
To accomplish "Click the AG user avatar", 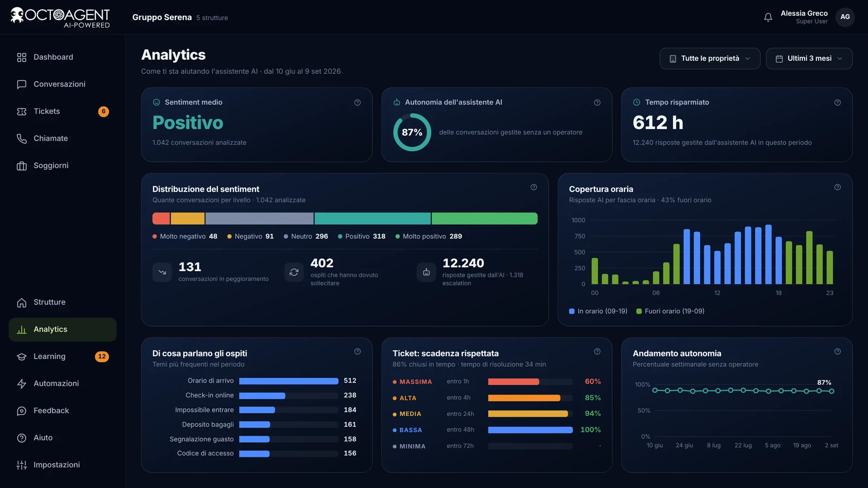I will [x=845, y=17].
